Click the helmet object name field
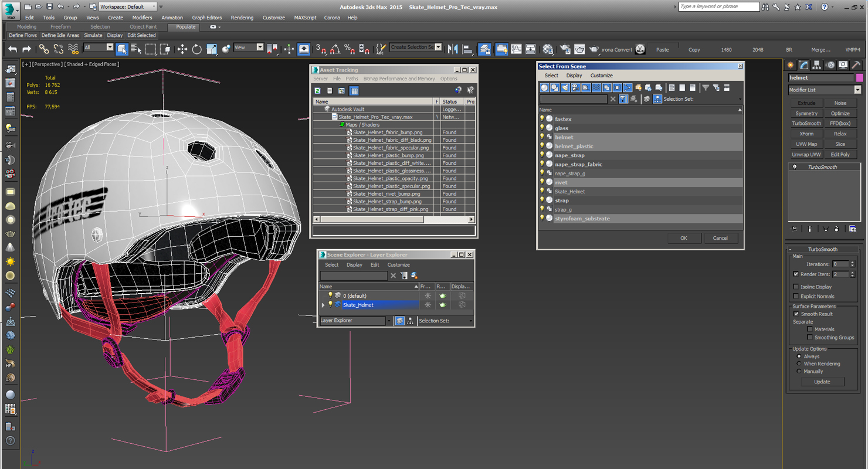Image resolution: width=868 pixels, height=469 pixels. [x=821, y=77]
